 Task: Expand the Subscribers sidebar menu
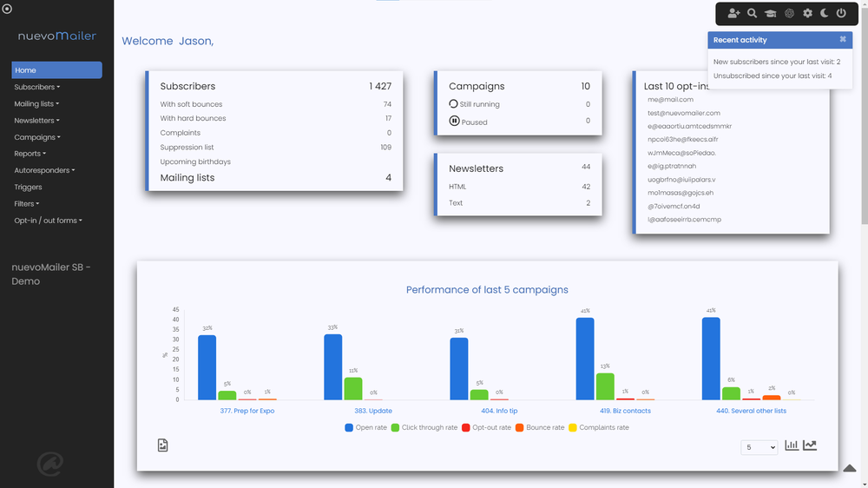click(x=37, y=87)
